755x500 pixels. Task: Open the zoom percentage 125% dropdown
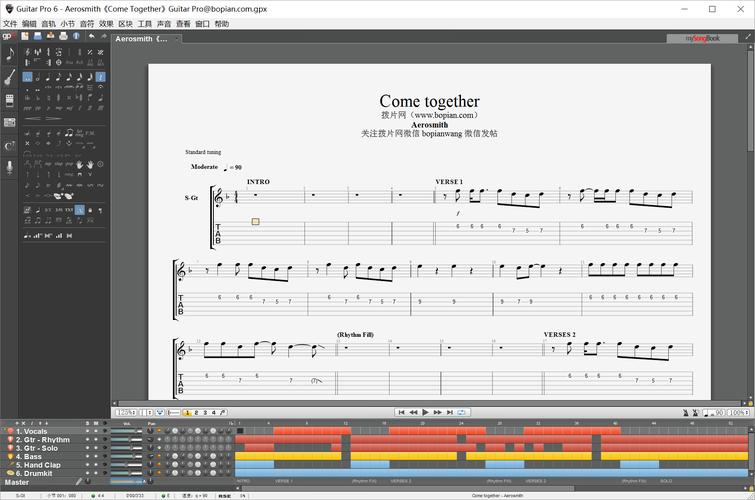click(126, 412)
